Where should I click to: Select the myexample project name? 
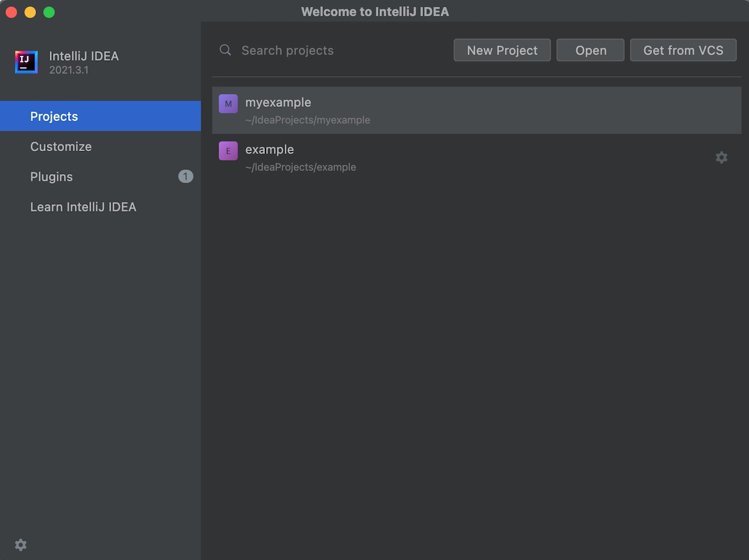(x=278, y=102)
